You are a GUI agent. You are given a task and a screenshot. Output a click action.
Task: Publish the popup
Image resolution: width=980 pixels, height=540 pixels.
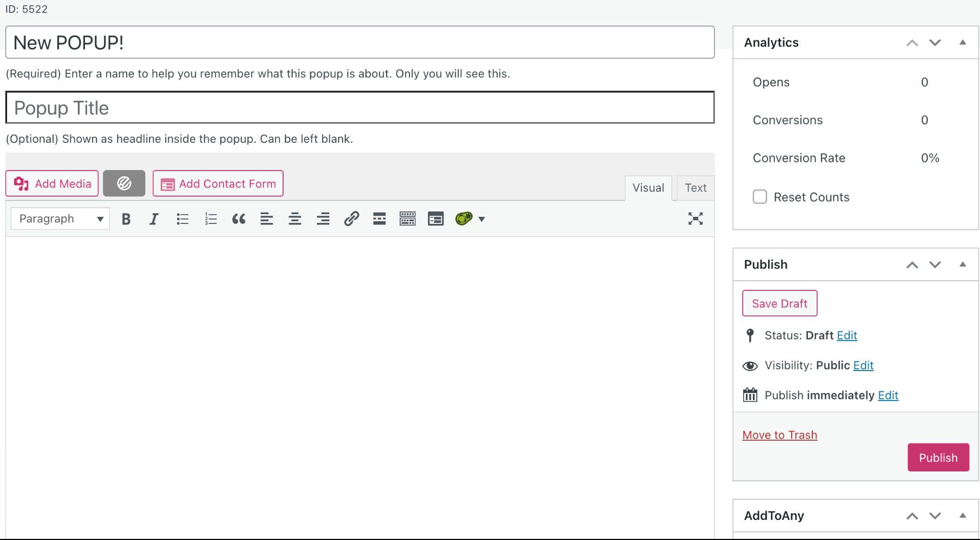click(x=938, y=457)
